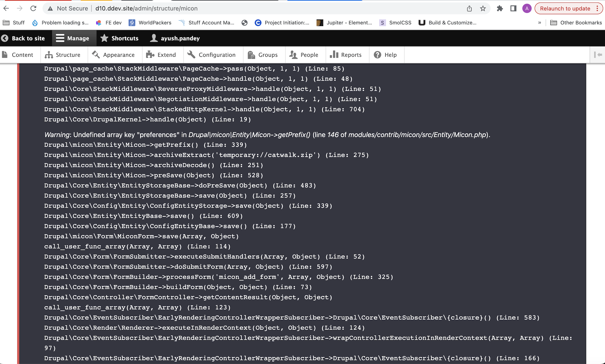Viewport: 605px width, 364px height.
Task: Select the Appearance paintbrush icon
Action: tap(96, 55)
